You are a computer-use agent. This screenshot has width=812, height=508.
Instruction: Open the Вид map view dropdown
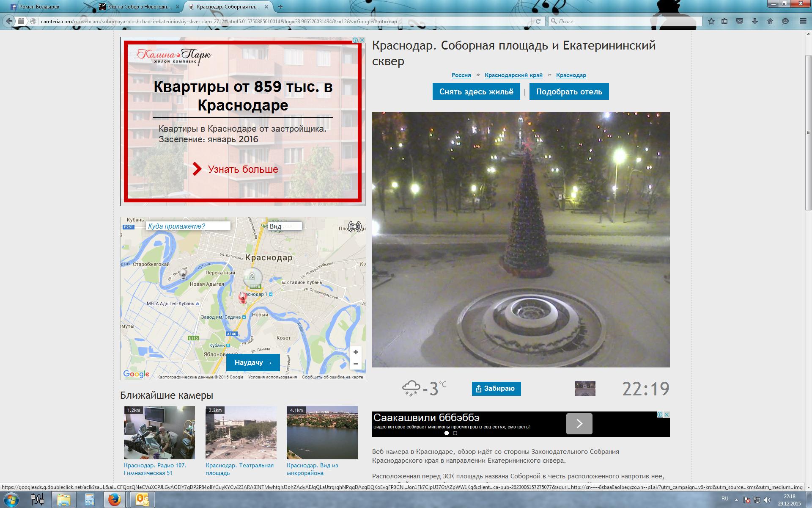click(285, 226)
